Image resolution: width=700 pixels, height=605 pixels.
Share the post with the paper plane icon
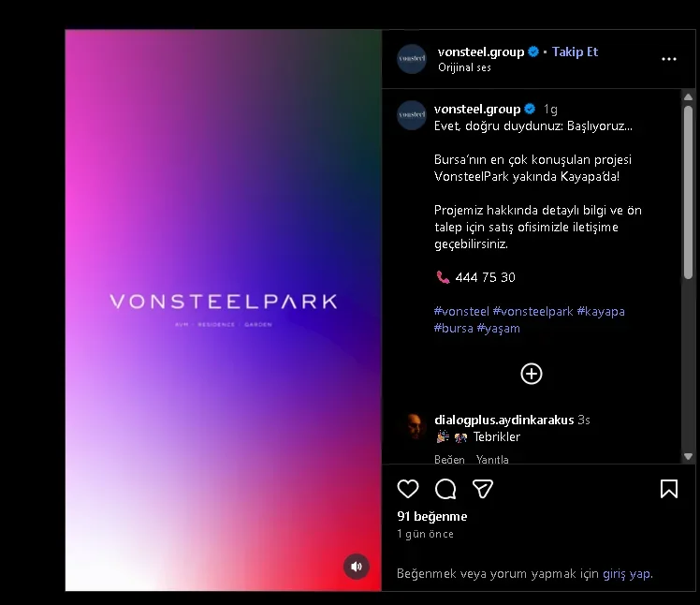483,488
